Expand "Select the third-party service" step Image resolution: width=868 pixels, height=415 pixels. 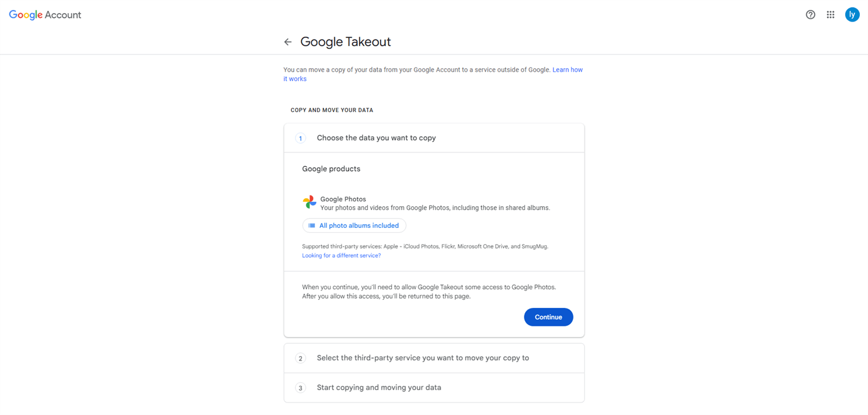[x=423, y=358]
